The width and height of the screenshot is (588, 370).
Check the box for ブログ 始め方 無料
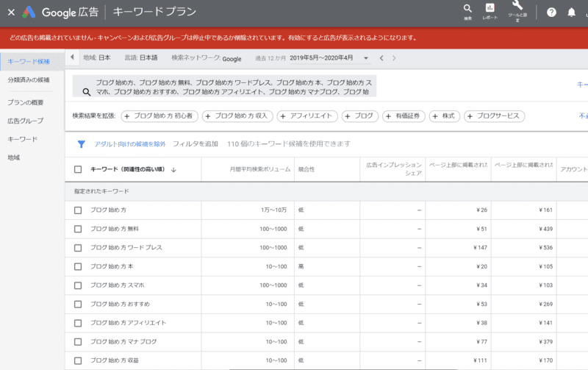[78, 230]
